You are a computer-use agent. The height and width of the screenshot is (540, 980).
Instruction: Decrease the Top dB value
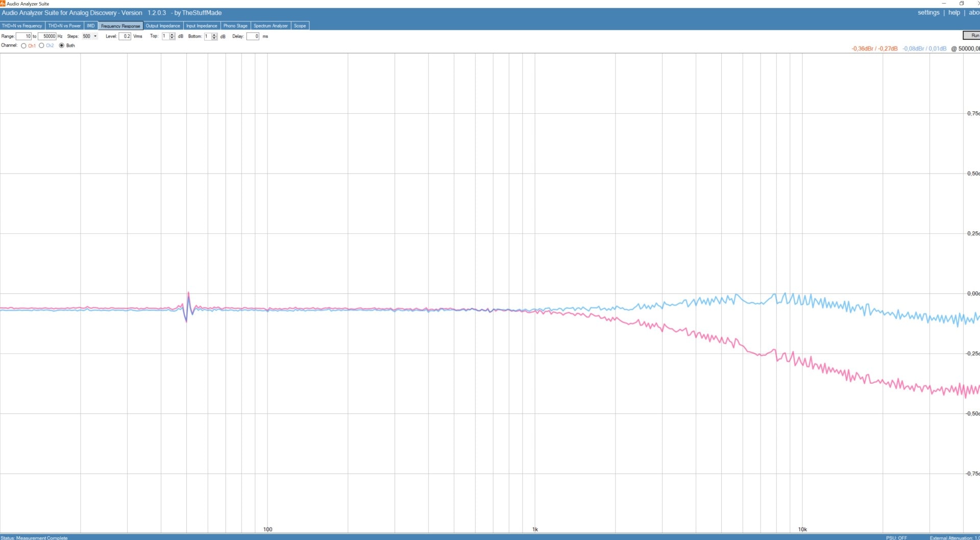(x=173, y=38)
